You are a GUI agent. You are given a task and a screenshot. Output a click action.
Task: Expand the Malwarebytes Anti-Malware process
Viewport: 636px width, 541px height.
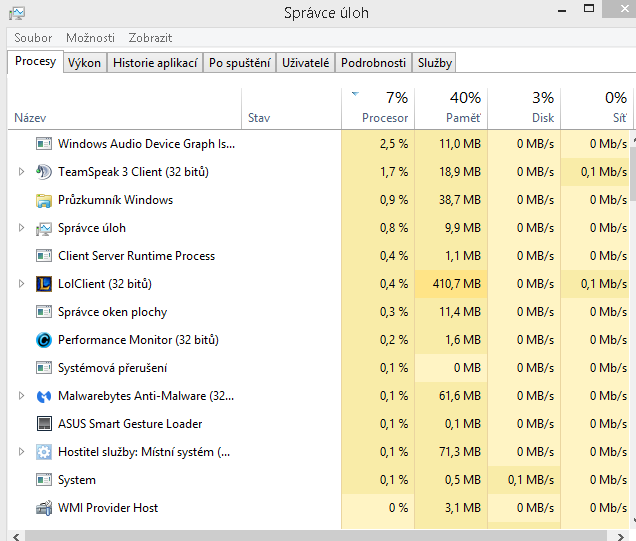[21, 396]
